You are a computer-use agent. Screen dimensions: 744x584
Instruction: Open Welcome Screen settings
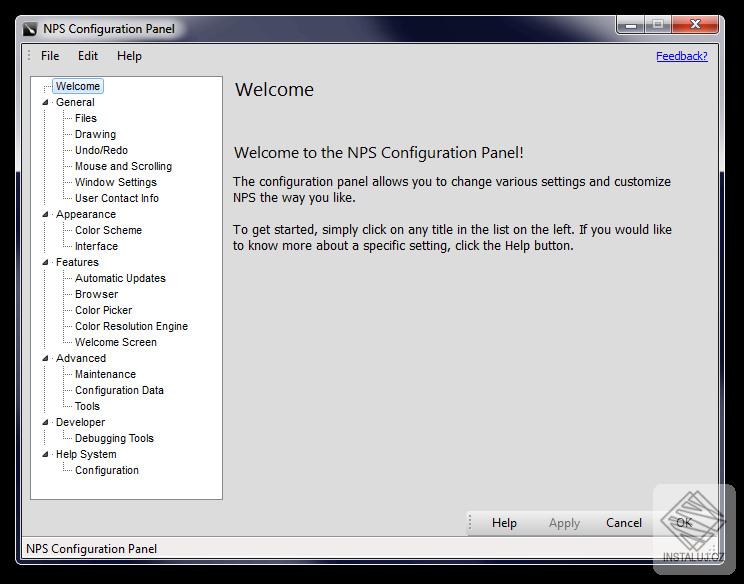116,342
